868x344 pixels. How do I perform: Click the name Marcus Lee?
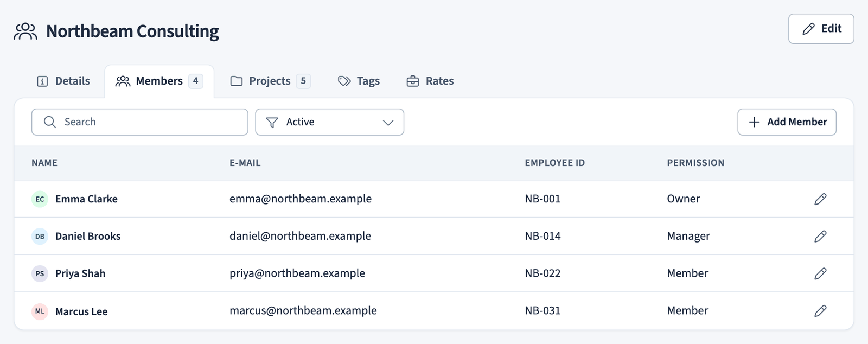point(81,311)
